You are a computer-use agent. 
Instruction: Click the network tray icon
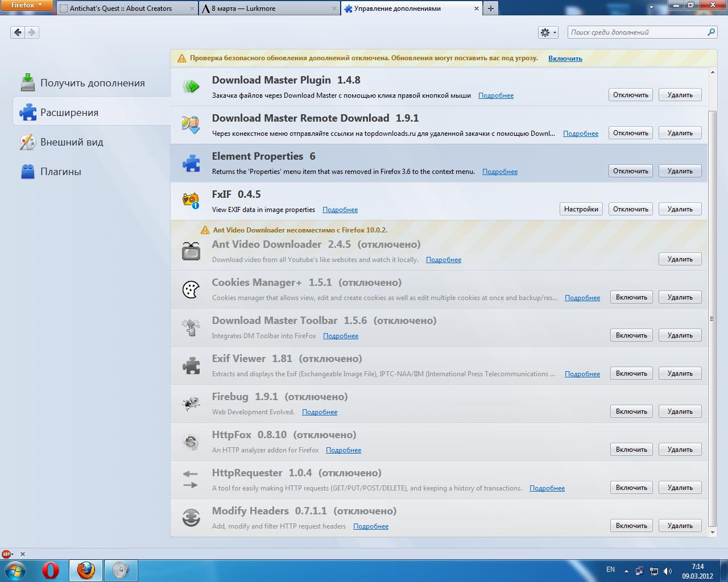coord(654,571)
